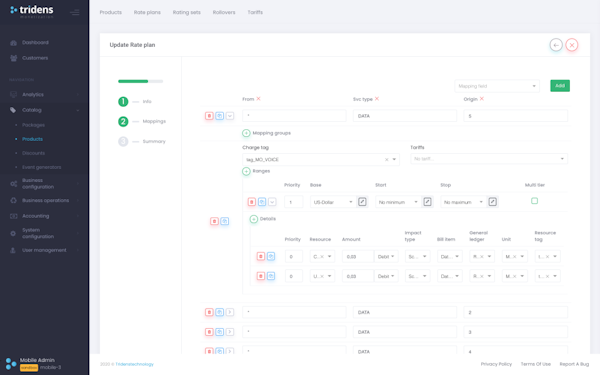
Task: Enable the Multi tier checkbox
Action: [535, 201]
